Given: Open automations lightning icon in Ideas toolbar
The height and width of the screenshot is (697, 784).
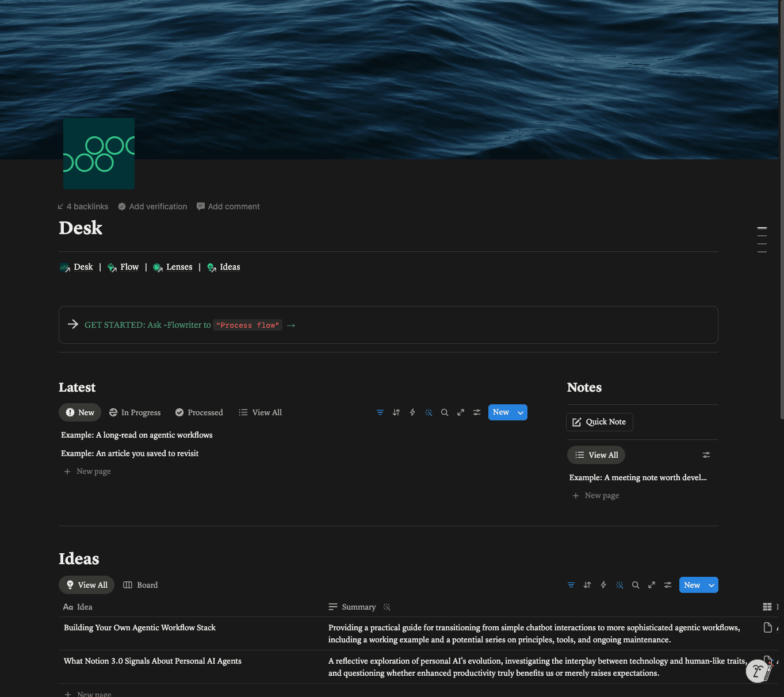Looking at the screenshot, I should [x=603, y=585].
